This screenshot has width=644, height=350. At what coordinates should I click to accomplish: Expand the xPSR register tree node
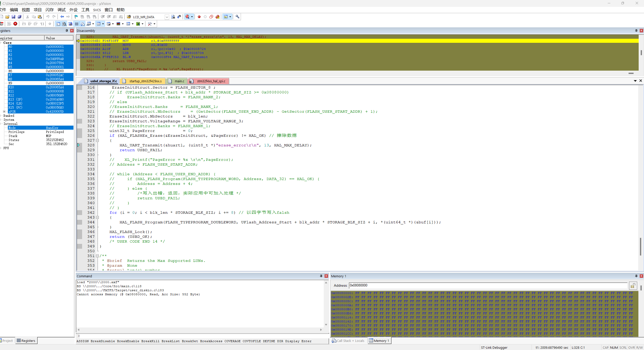coord(4,111)
